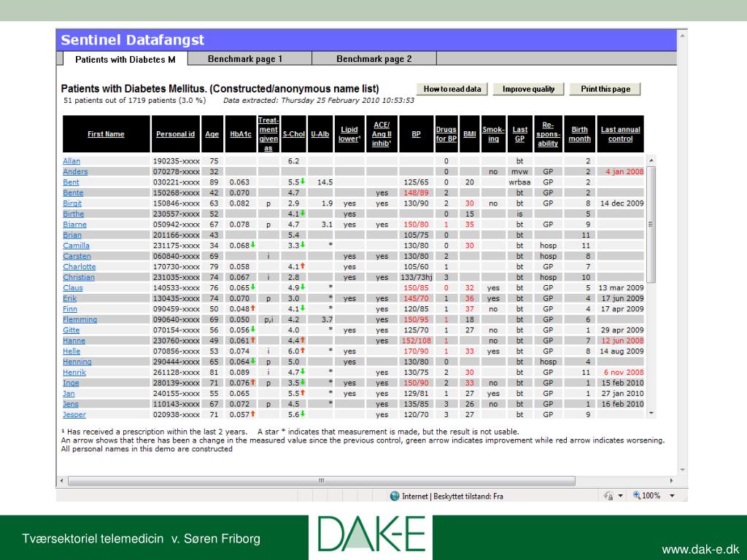
Task: Click the patient list scroll down arrow
Action: click(x=651, y=413)
